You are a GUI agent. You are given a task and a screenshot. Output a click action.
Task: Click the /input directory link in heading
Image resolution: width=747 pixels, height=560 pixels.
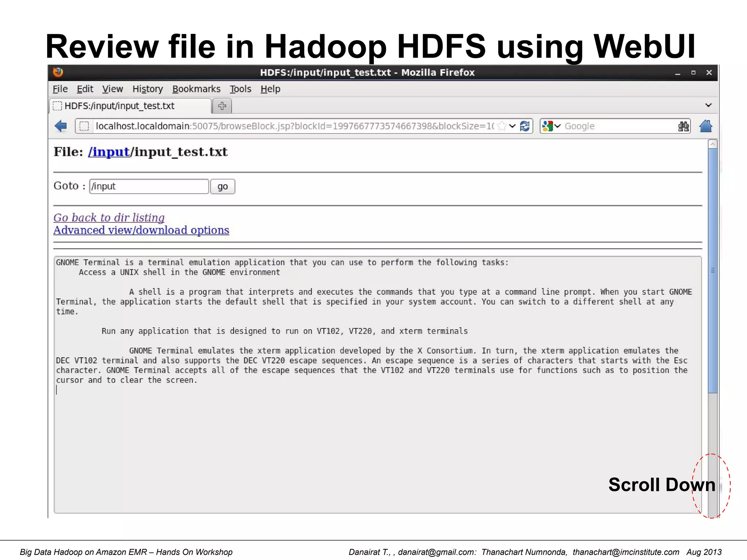pos(109,152)
